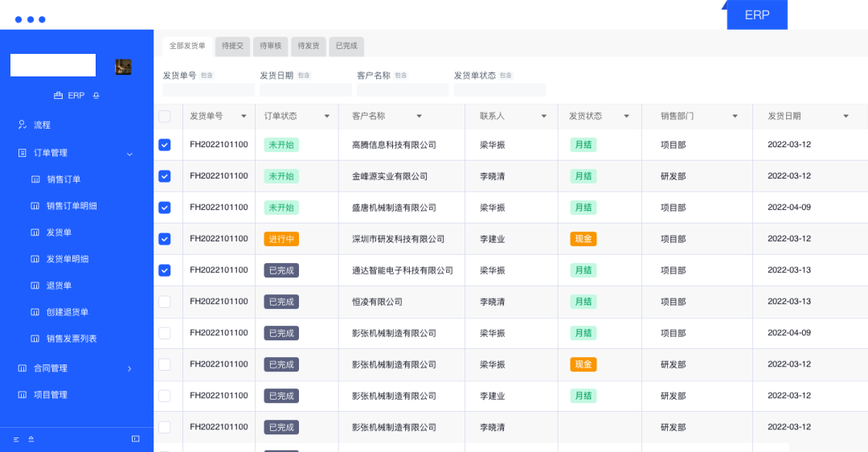The width and height of the screenshot is (868, 452).
Task: Switch to the 已完成 tab
Action: click(346, 46)
